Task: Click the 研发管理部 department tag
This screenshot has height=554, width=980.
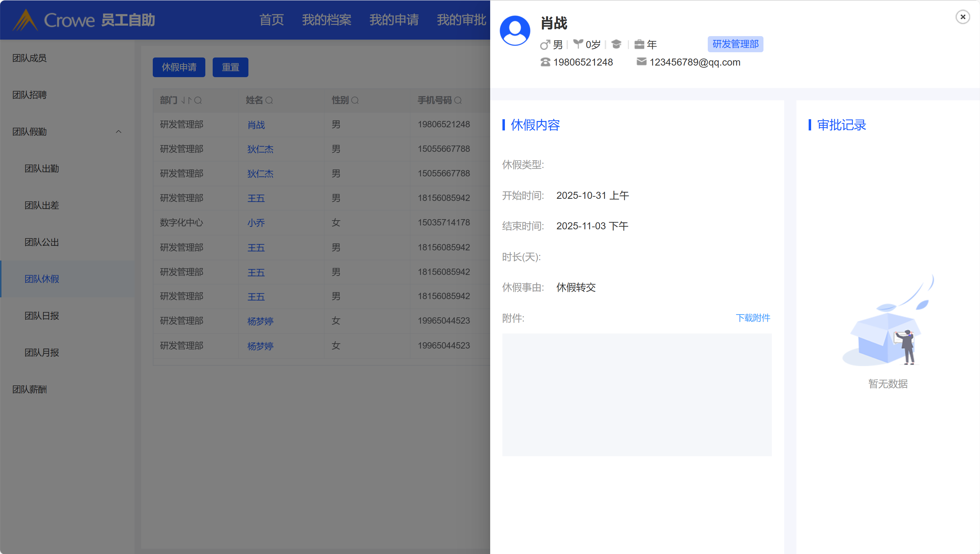Action: 735,44
